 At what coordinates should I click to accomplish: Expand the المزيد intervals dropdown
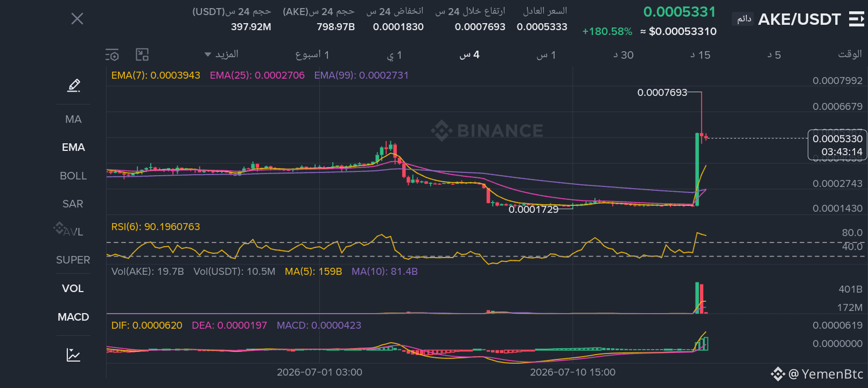coord(222,54)
